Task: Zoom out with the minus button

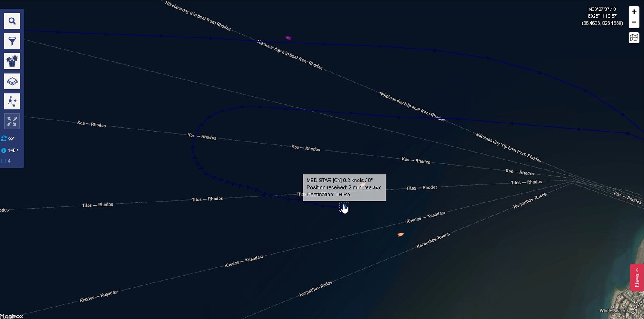Action: tap(634, 22)
